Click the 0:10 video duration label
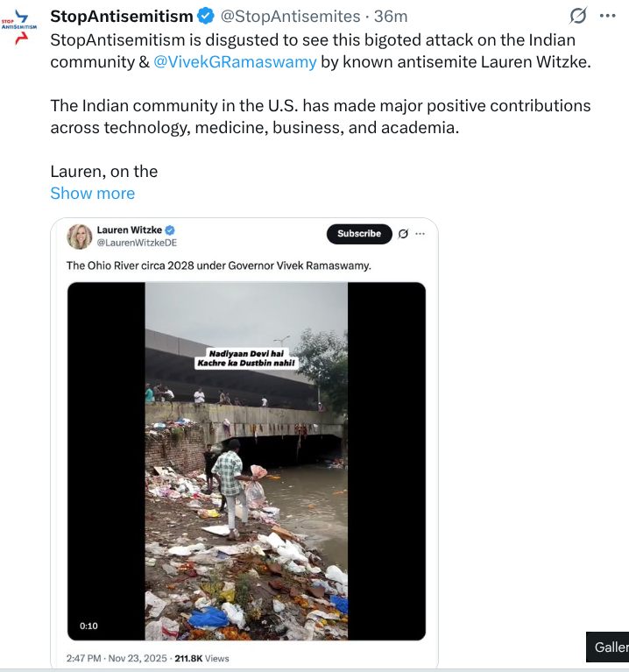 (88, 626)
